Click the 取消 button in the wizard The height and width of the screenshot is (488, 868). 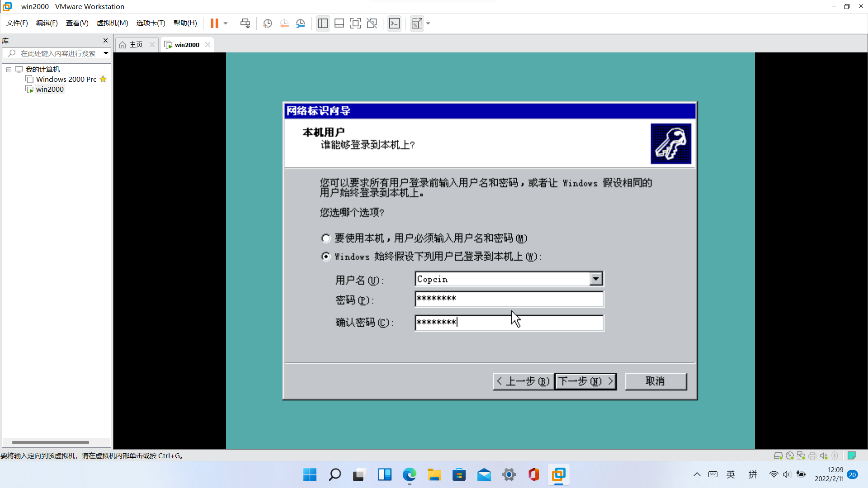(x=656, y=381)
